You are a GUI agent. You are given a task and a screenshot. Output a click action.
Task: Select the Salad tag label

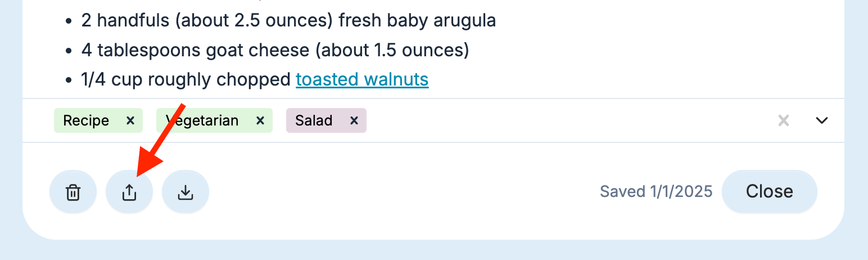pos(314,120)
